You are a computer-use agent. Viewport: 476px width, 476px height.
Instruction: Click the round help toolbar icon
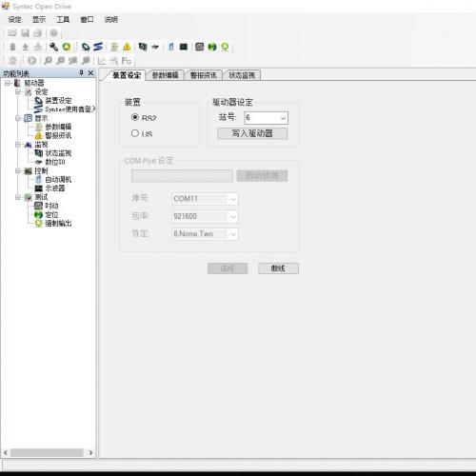54,32
